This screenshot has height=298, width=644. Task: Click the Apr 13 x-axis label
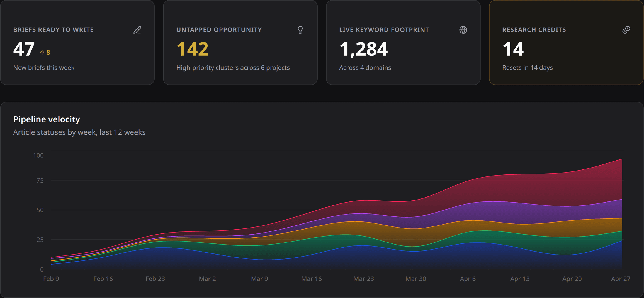pyautogui.click(x=520, y=279)
